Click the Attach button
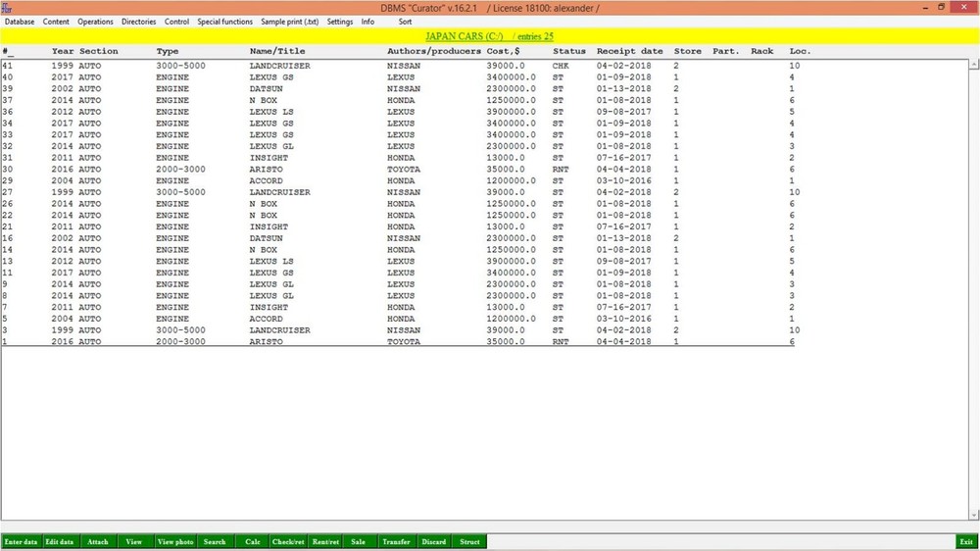This screenshot has width=980, height=551. tap(97, 541)
